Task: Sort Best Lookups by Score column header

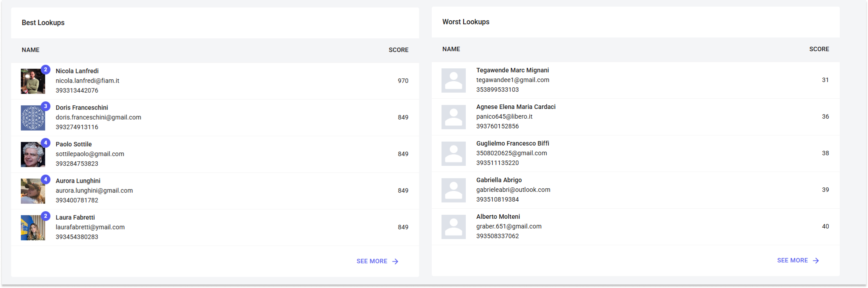Action: coord(398,50)
